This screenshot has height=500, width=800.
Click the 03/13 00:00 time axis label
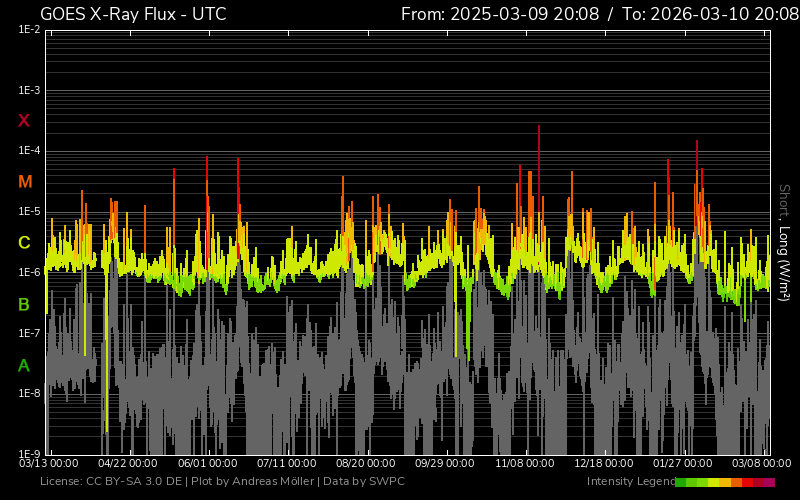49,464
